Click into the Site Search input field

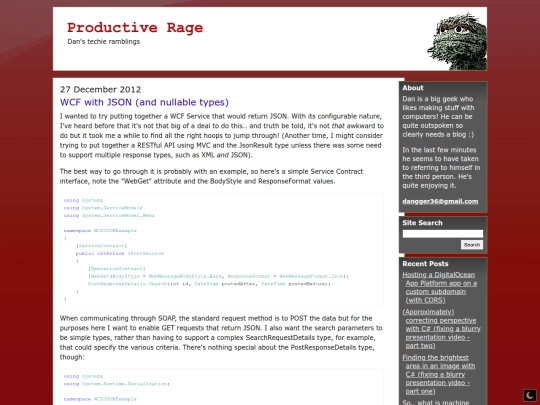(x=443, y=234)
